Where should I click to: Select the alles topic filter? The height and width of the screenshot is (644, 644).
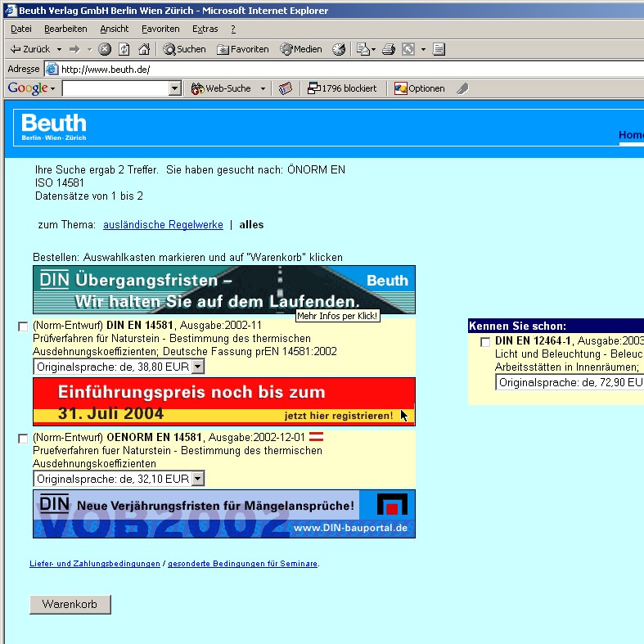(x=251, y=225)
